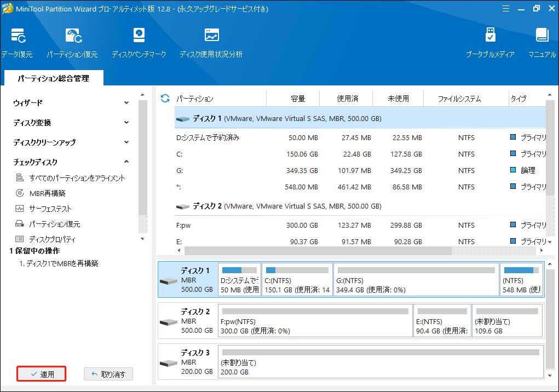Click the ディスク 1 drive icon in partition list header
Viewport: 559px width, 392px height.
click(x=183, y=119)
